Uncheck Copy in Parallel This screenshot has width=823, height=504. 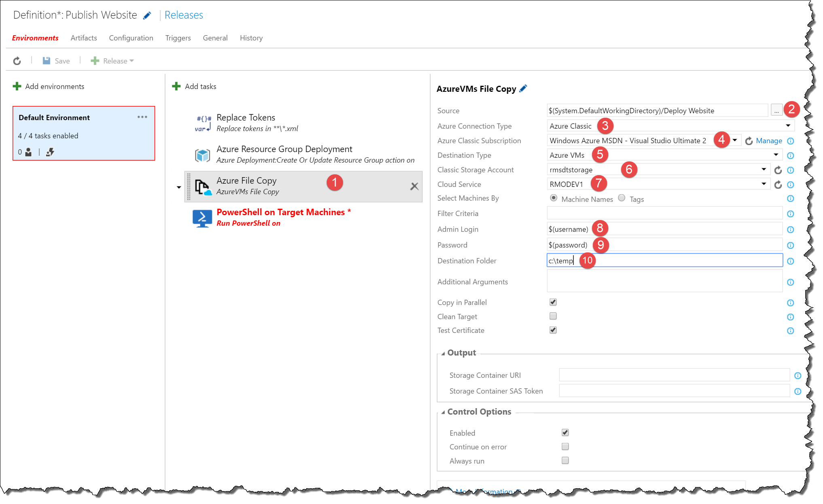point(553,302)
